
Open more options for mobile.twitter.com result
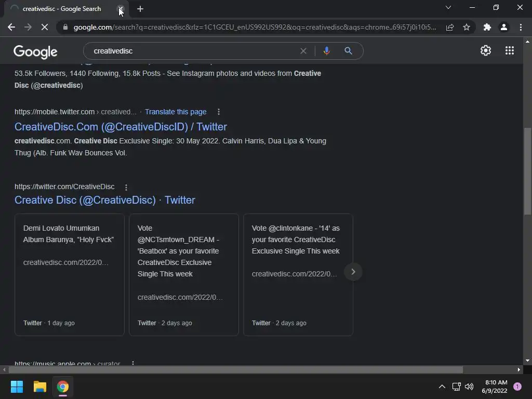pyautogui.click(x=219, y=112)
